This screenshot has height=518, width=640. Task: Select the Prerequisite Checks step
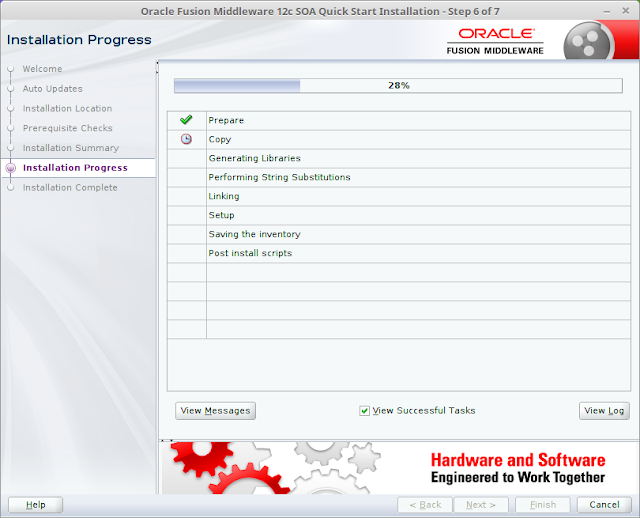coord(68,128)
